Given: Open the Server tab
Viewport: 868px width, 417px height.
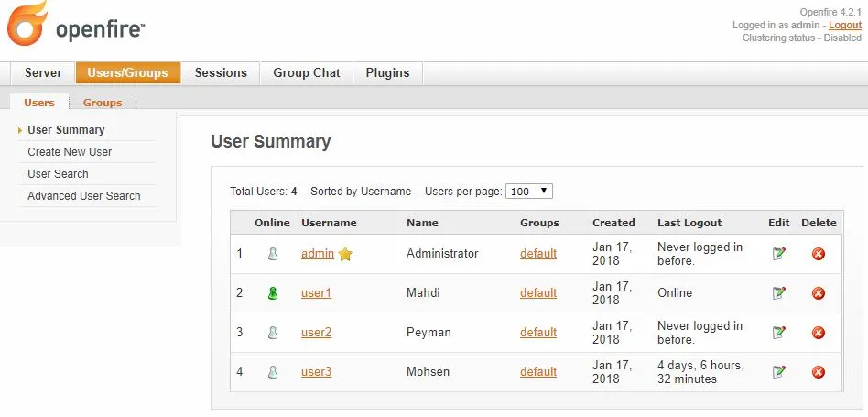Looking at the screenshot, I should tap(43, 73).
